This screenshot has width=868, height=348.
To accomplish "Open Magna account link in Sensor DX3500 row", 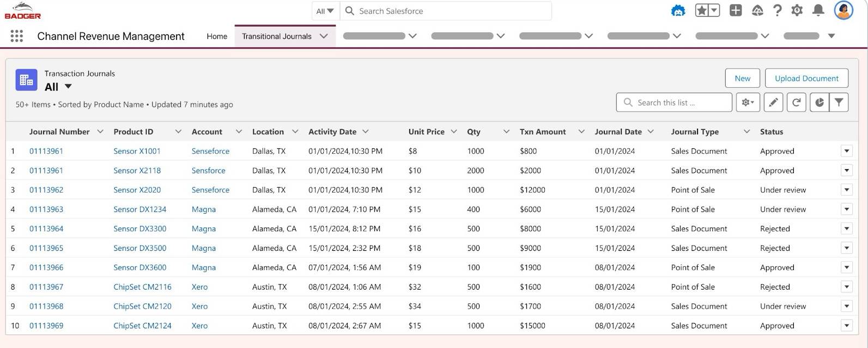I will [x=204, y=248].
